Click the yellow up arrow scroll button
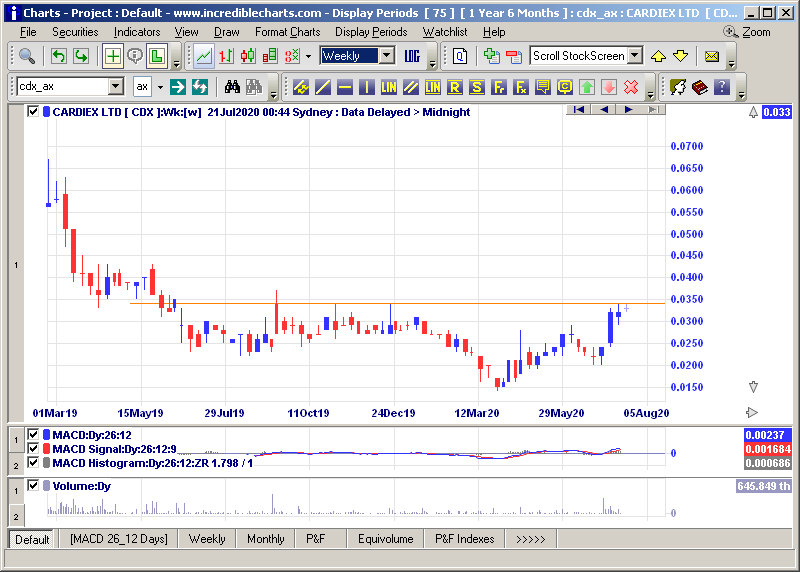 (658, 56)
